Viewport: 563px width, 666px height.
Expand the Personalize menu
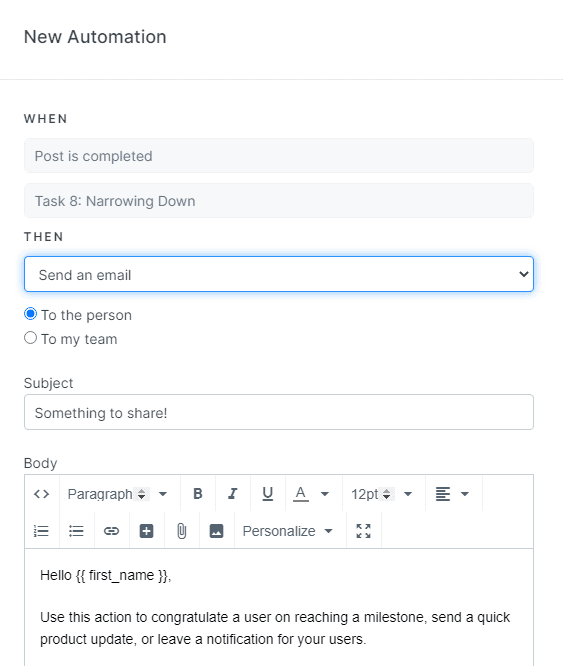[288, 531]
